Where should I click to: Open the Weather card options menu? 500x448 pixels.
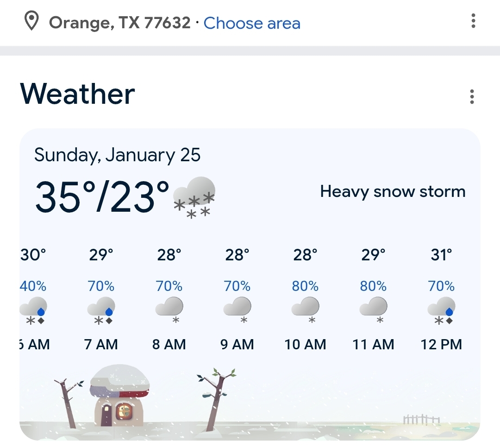coord(472,97)
